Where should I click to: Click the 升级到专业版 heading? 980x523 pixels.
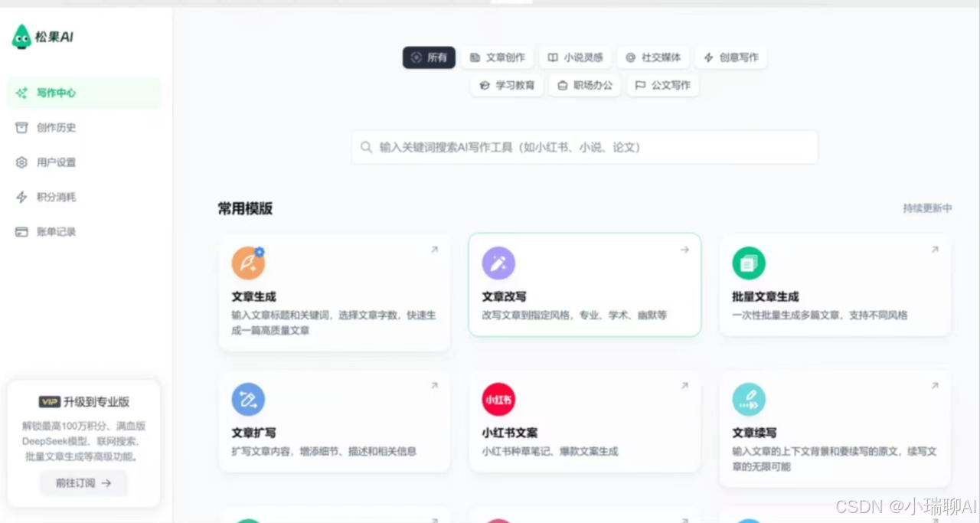pos(96,402)
